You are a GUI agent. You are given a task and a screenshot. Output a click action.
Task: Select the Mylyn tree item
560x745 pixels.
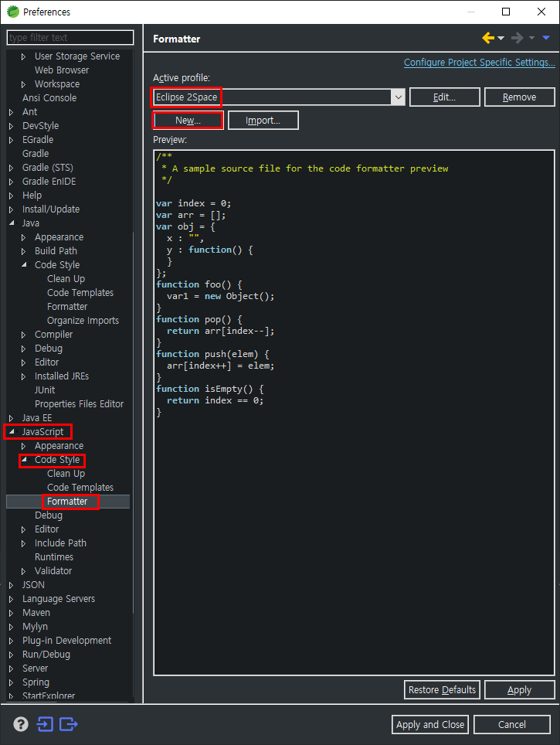36,627
